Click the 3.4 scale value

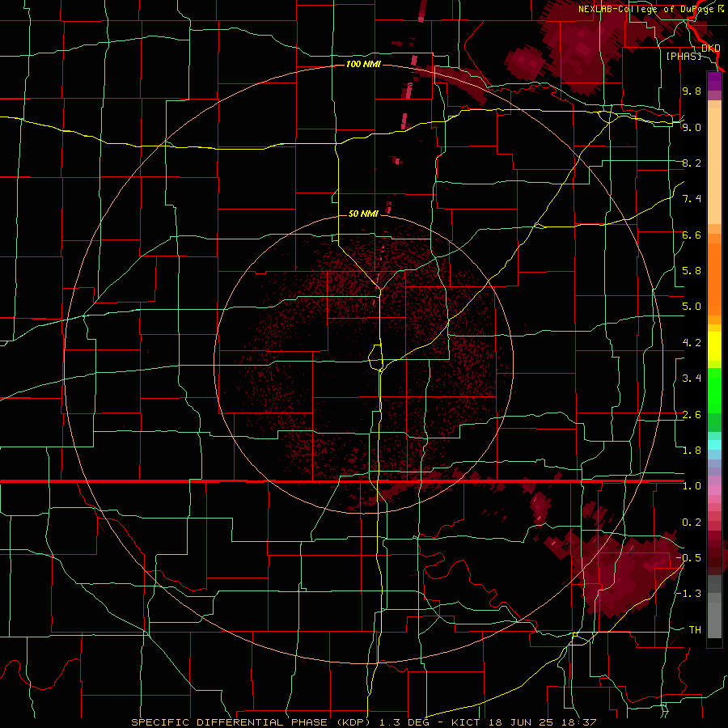[692, 379]
